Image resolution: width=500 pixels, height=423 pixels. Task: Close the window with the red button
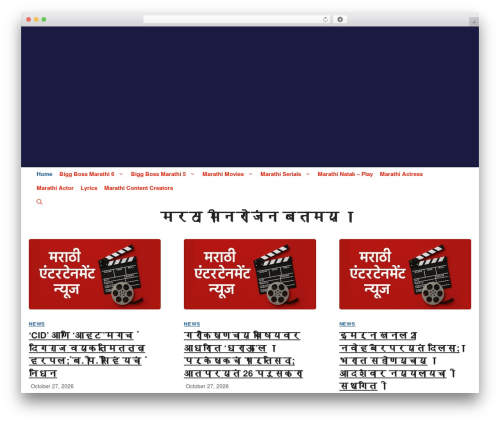click(29, 19)
